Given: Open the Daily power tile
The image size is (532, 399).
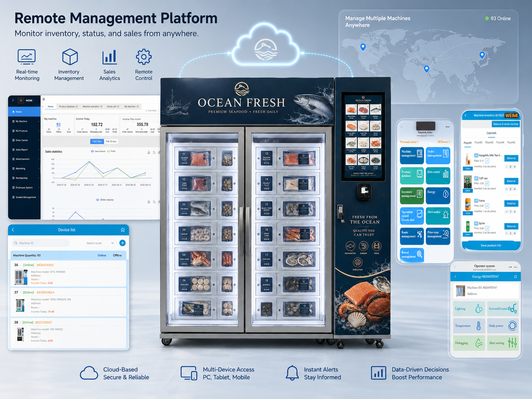Looking at the screenshot, I should point(503,326).
